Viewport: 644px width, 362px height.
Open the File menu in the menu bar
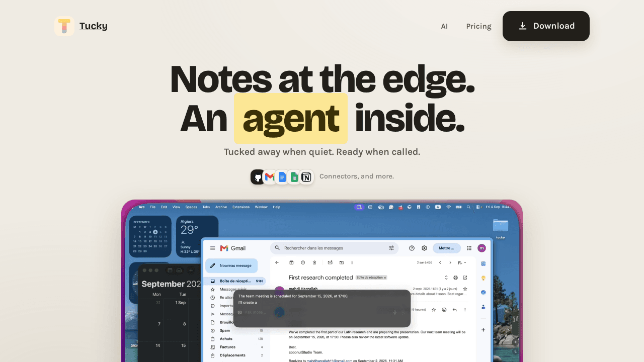(152, 207)
